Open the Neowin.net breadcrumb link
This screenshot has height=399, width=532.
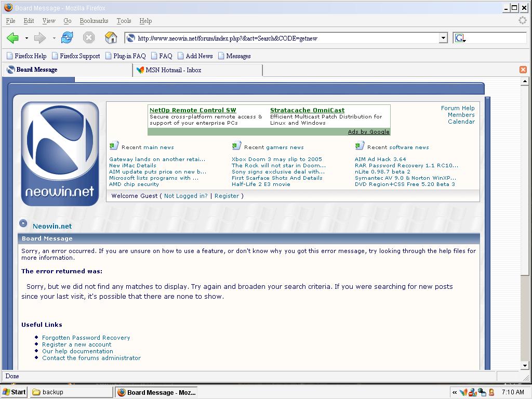coord(52,226)
